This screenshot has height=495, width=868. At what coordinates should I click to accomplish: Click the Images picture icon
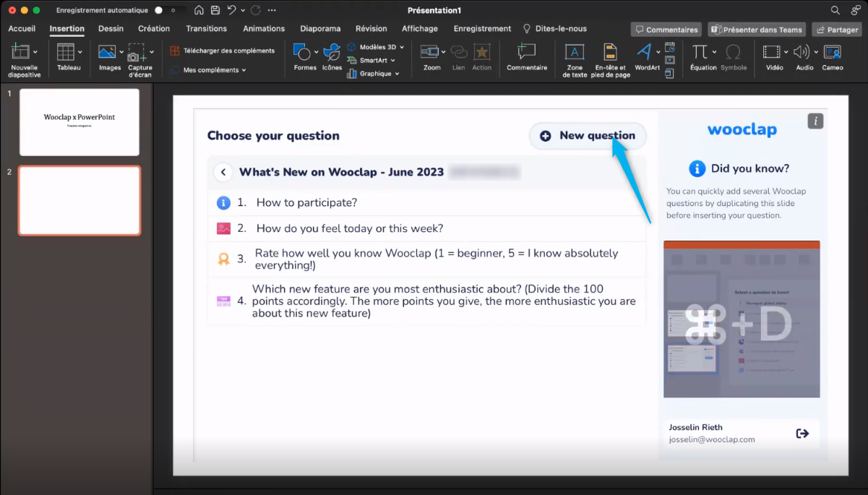(107, 52)
